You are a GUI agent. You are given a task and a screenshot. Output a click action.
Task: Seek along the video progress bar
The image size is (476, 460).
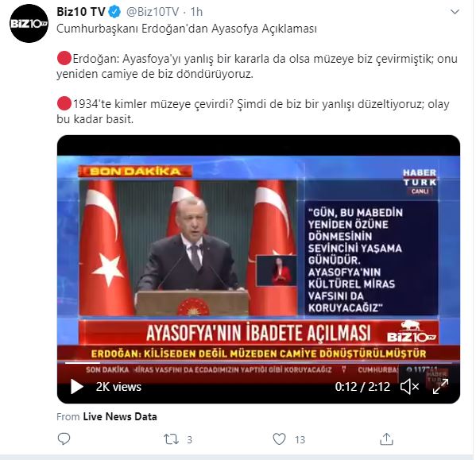258,362
